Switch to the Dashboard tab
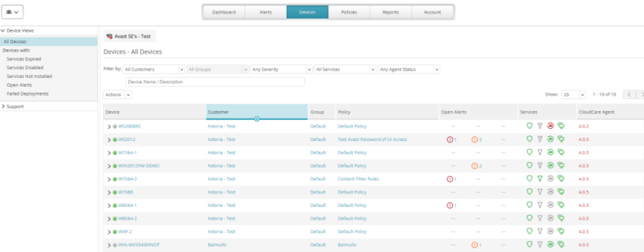Screen dimensions: 644x252 (224, 12)
